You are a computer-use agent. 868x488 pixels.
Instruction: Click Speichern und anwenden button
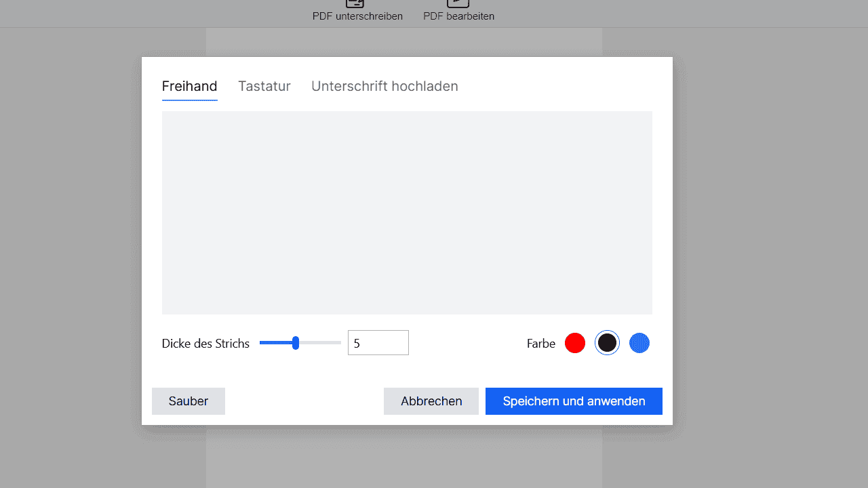coord(574,401)
